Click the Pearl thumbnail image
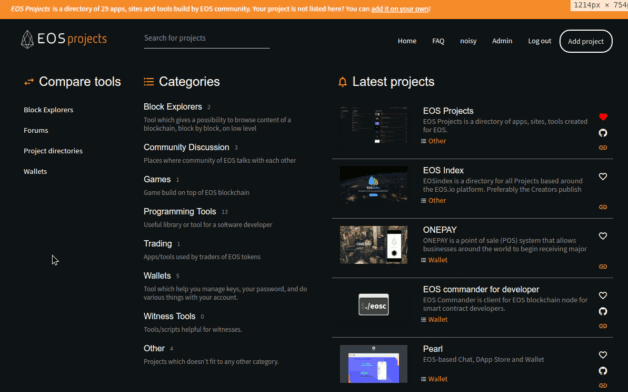This screenshot has height=392, width=628. [374, 364]
